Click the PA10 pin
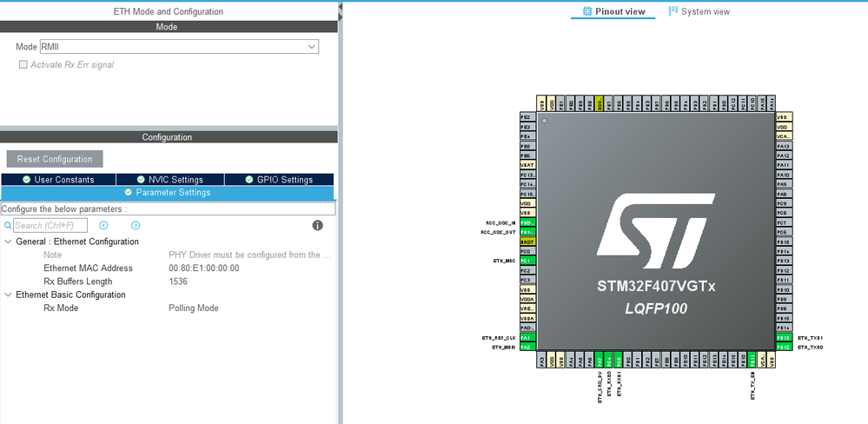 [x=785, y=175]
